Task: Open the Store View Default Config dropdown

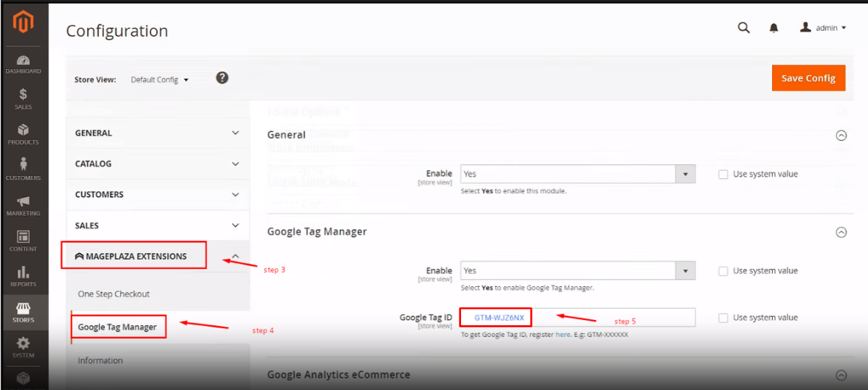Action: pyautogui.click(x=159, y=79)
